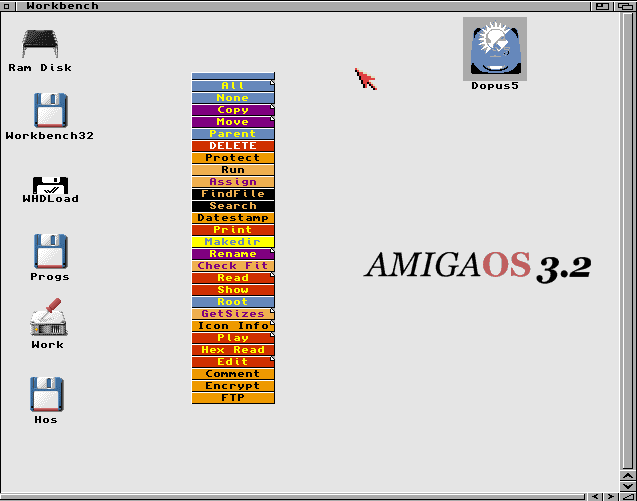The image size is (637, 501).
Task: Click the All button in button bank
Action: (233, 86)
